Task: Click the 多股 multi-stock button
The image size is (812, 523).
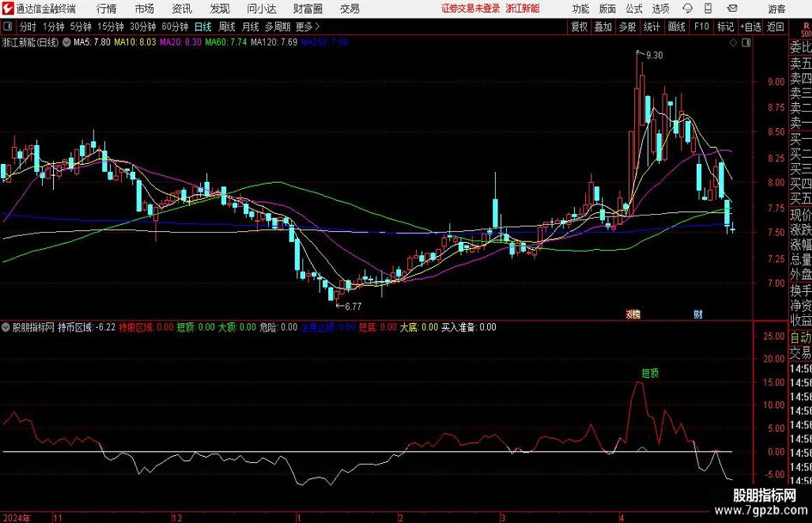Action: [x=627, y=27]
